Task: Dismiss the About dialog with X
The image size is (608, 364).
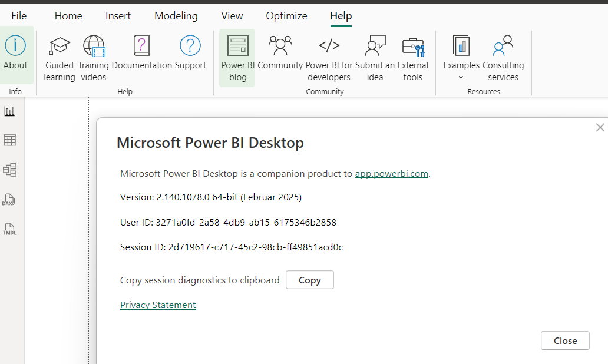Action: point(600,128)
